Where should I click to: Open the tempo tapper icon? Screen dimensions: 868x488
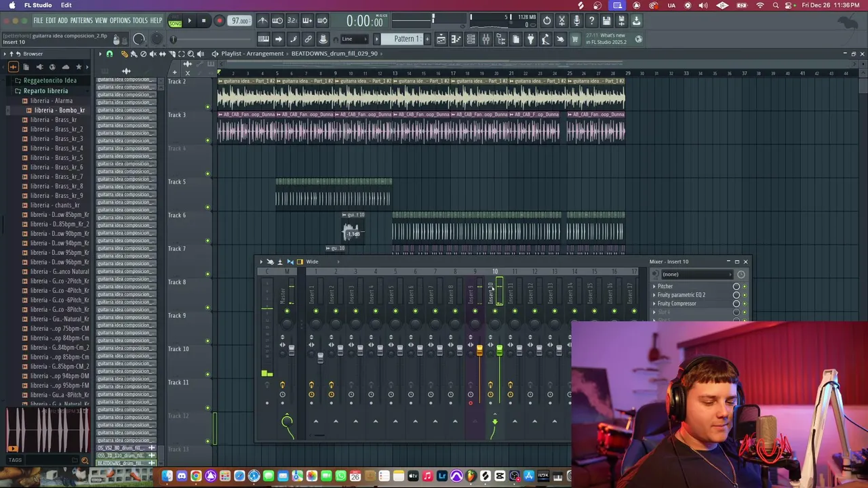click(x=545, y=39)
